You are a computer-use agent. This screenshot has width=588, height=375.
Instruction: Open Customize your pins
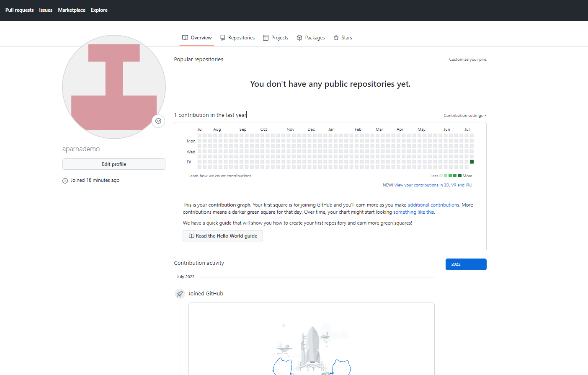point(468,59)
